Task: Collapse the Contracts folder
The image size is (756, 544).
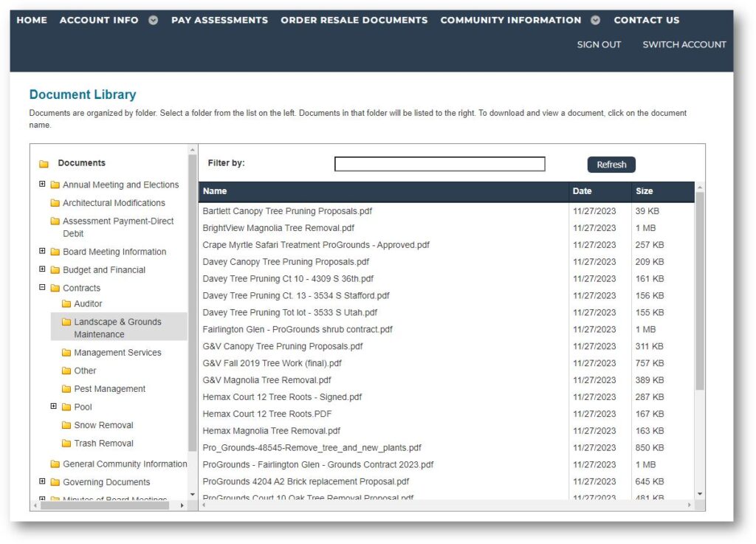Action: (x=42, y=287)
